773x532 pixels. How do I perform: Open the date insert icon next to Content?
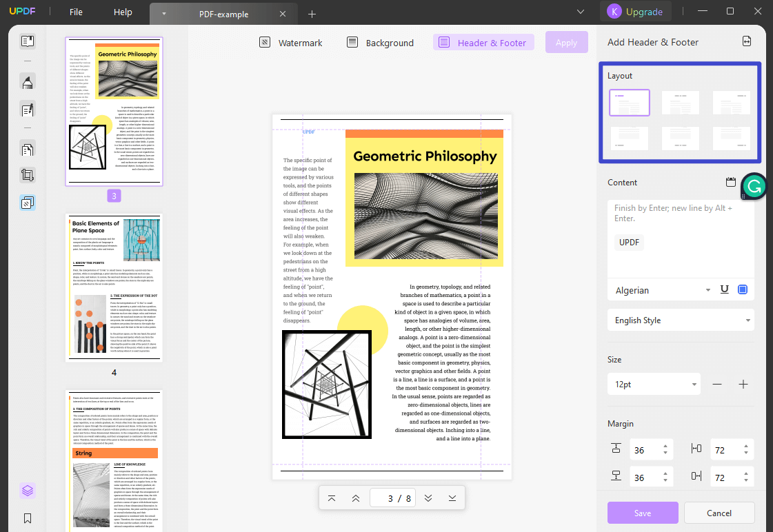coord(731,182)
